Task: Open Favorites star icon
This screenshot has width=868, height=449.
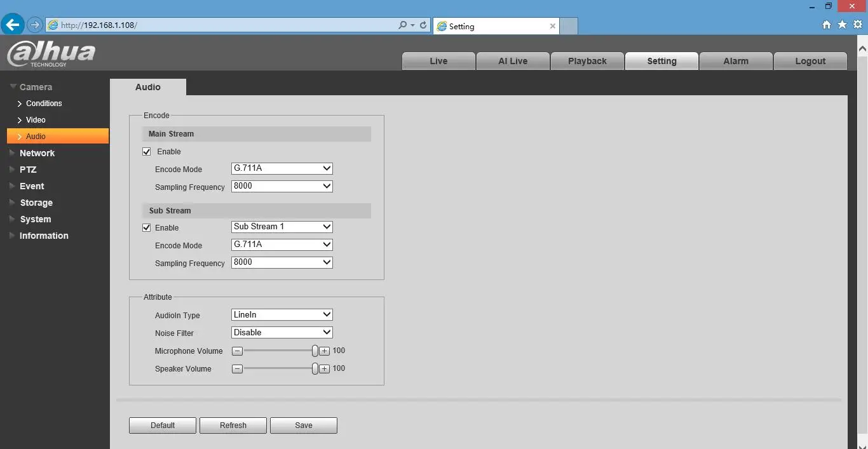Action: 842,25
